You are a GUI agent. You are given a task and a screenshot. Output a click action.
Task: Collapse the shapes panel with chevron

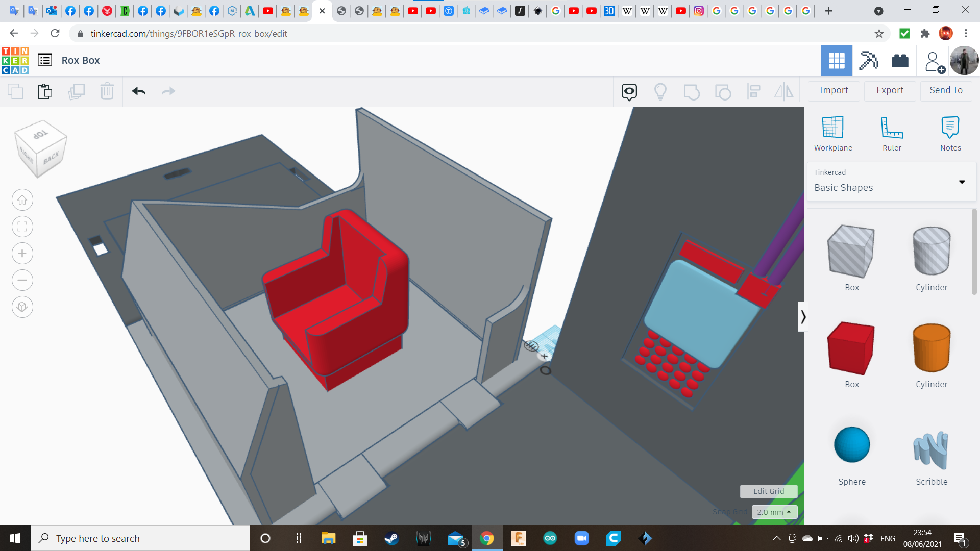(803, 317)
